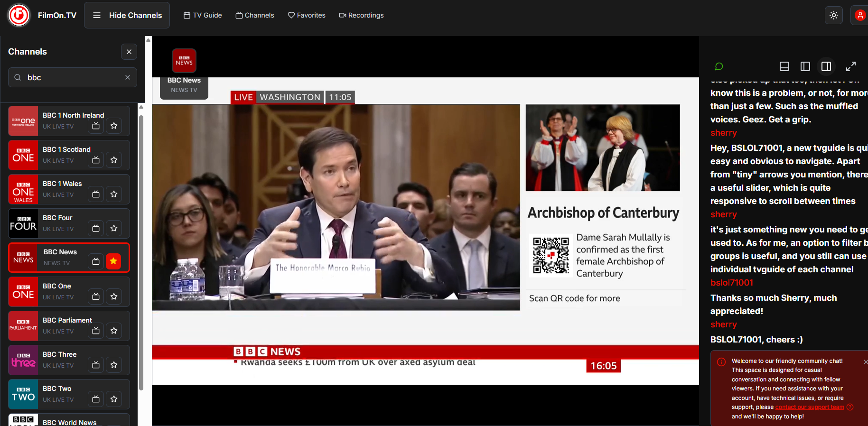
Task: Select the right sidebar layout icon
Action: tap(826, 66)
